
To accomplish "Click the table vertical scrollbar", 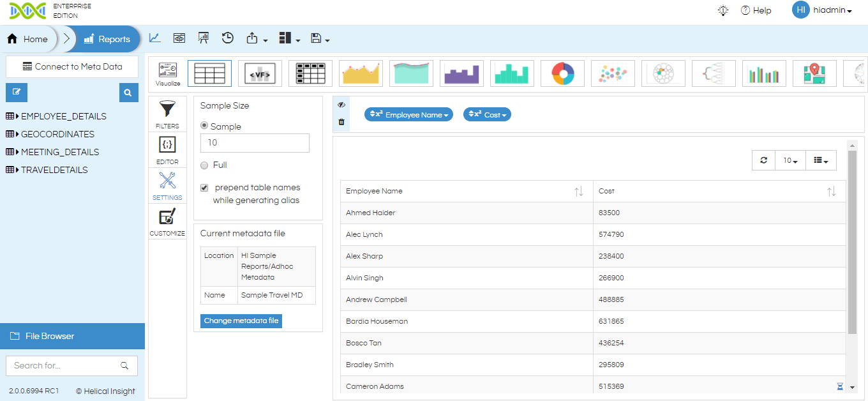I will click(852, 242).
